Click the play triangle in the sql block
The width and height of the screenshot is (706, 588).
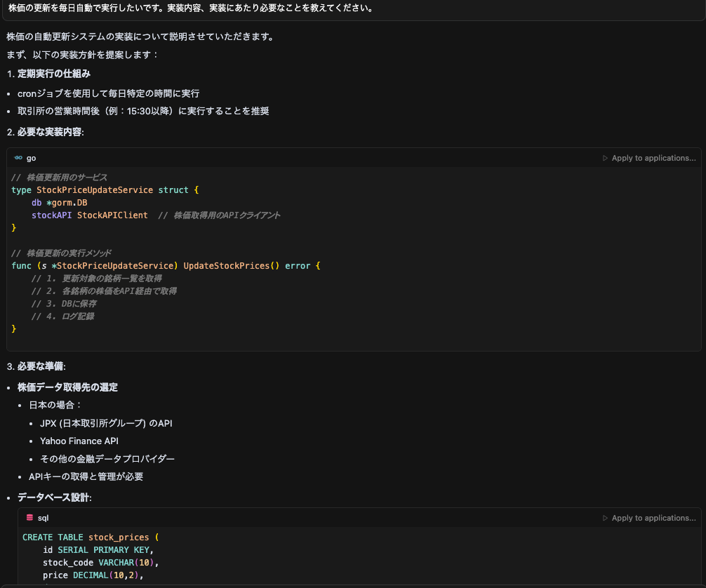[605, 519]
